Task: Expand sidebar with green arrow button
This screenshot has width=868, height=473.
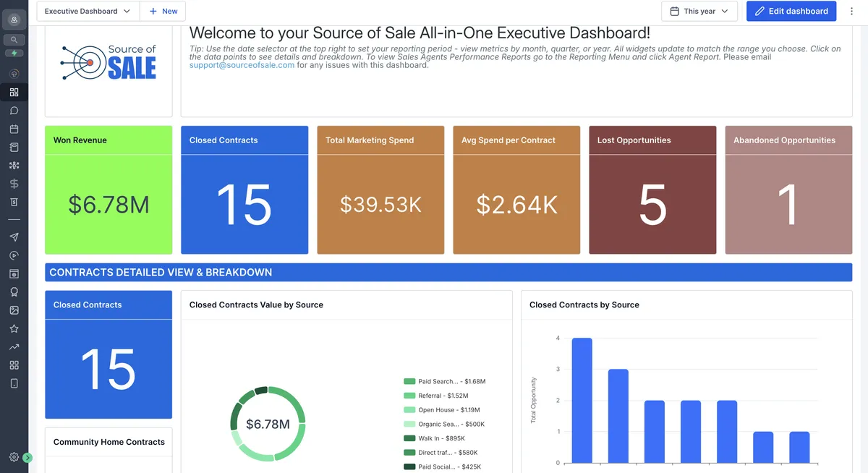Action: (27, 457)
